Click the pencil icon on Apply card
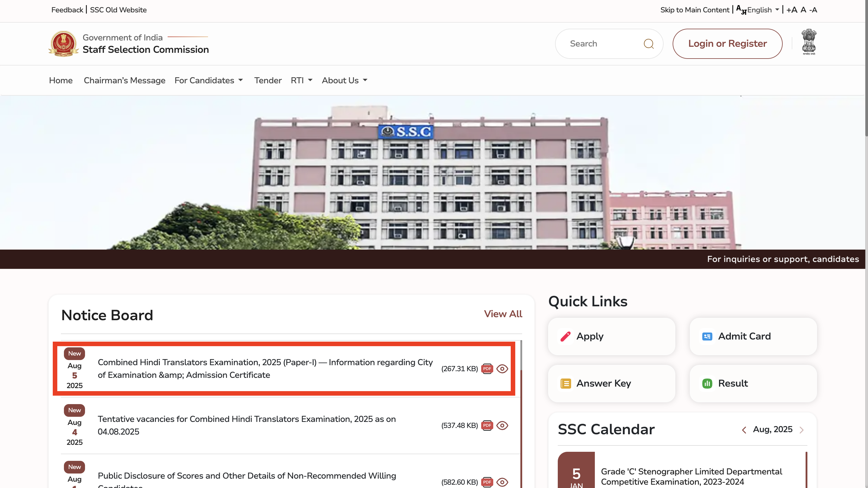The width and height of the screenshot is (868, 488). [565, 336]
